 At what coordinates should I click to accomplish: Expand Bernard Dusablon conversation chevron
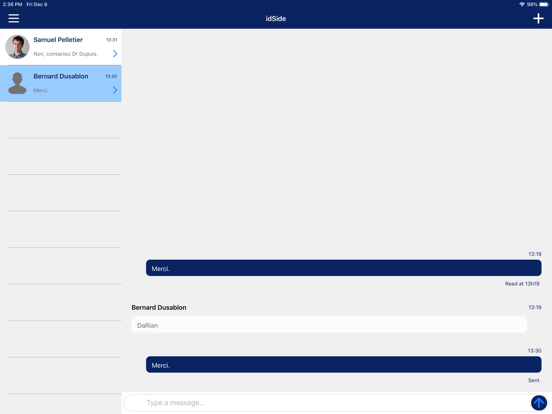[x=115, y=90]
